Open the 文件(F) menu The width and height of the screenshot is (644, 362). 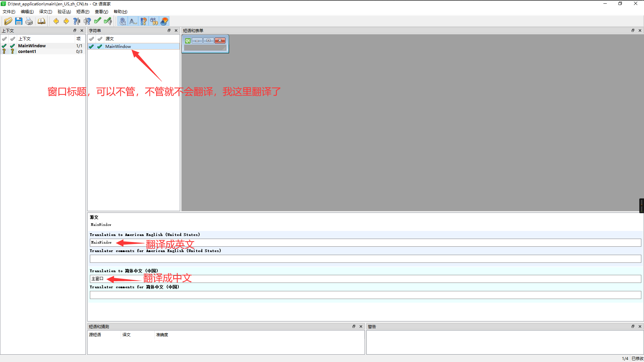pyautogui.click(x=9, y=12)
